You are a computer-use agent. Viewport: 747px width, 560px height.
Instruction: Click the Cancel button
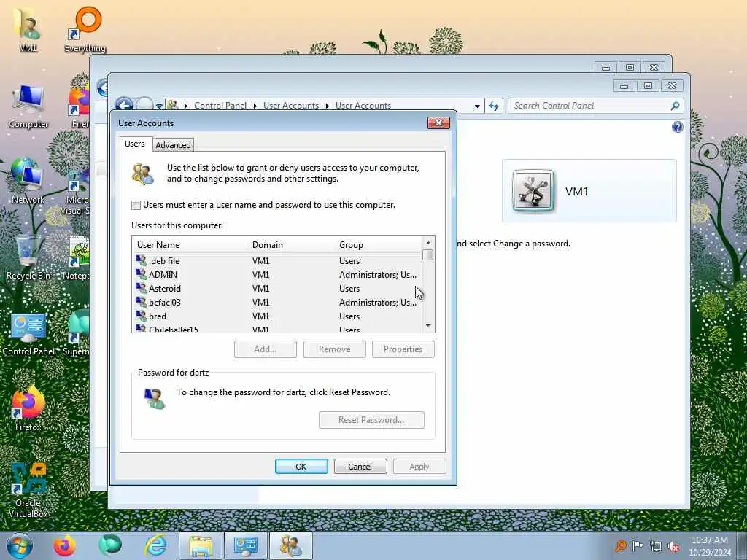360,467
